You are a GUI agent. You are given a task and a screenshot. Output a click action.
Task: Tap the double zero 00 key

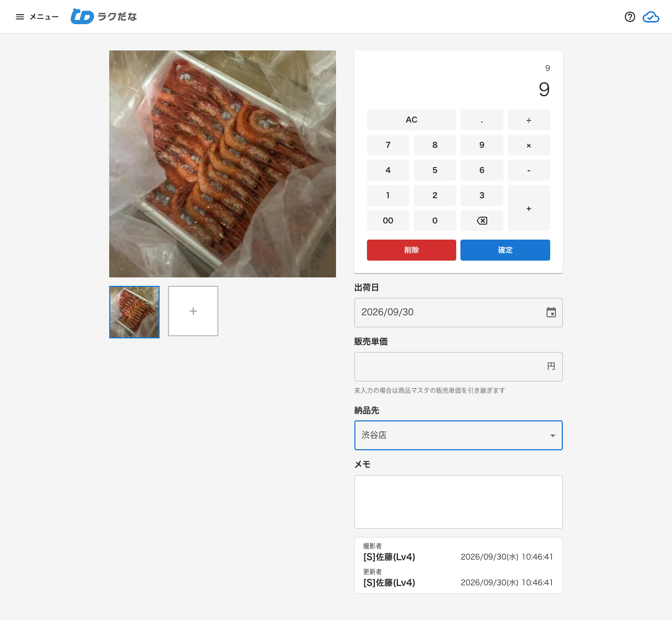pyautogui.click(x=388, y=221)
